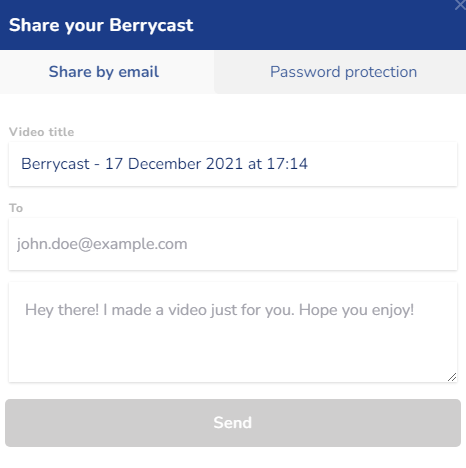
Task: Click the word Berrycast in the title field
Action: 55,164
